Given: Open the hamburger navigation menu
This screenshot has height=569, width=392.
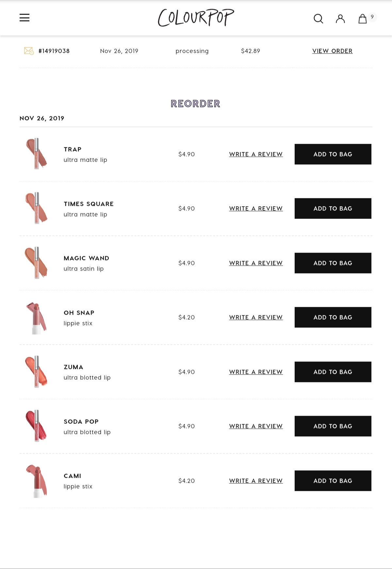Looking at the screenshot, I should [x=24, y=18].
